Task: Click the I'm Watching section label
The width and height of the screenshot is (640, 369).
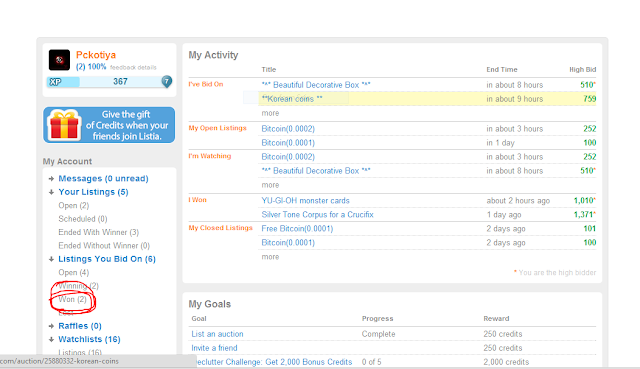Action: point(210,156)
